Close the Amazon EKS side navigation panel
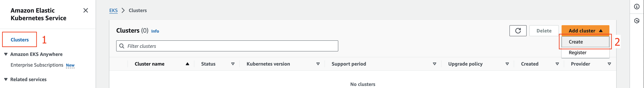This screenshot has height=88, width=644. pyautogui.click(x=86, y=10)
